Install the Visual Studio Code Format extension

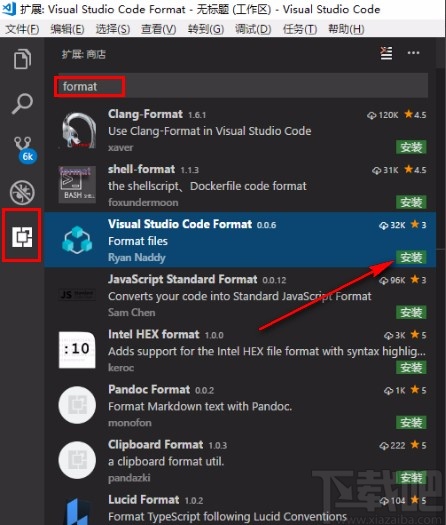[x=411, y=257]
